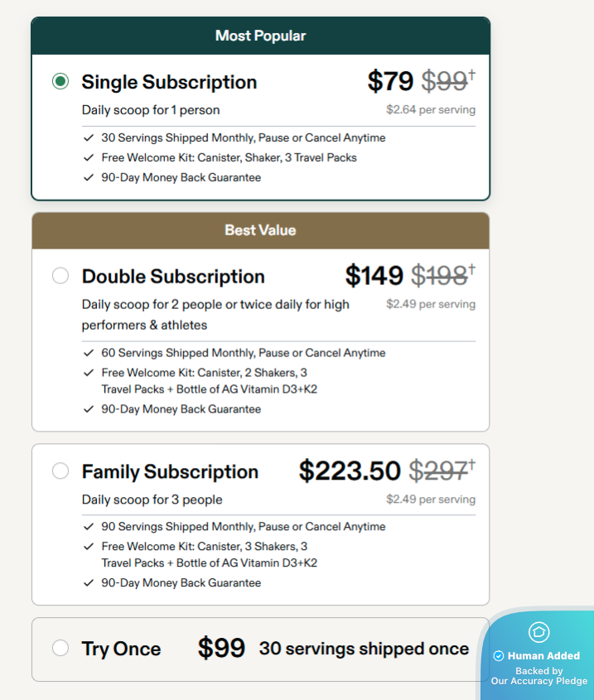This screenshot has height=700, width=594.
Task: Choose the Double Subscription radio option
Action: click(60, 276)
